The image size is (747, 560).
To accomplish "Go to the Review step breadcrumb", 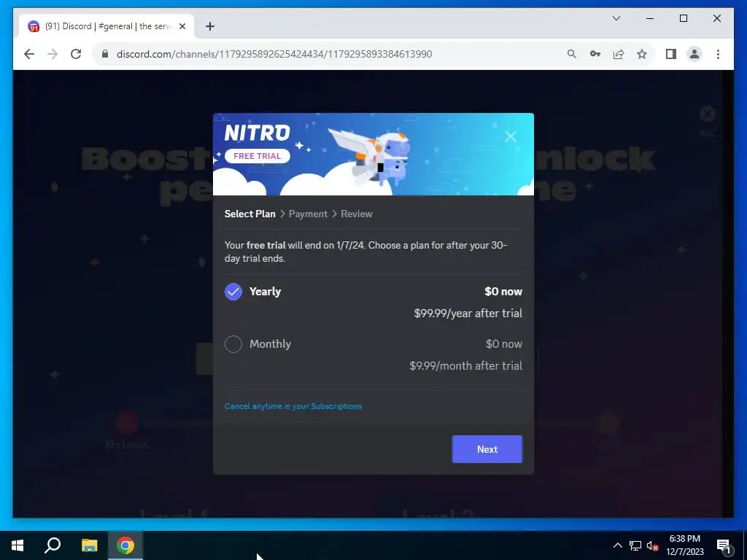I will click(356, 214).
